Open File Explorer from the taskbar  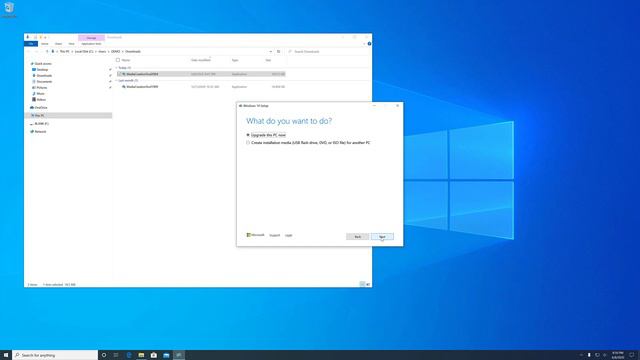pos(141,355)
